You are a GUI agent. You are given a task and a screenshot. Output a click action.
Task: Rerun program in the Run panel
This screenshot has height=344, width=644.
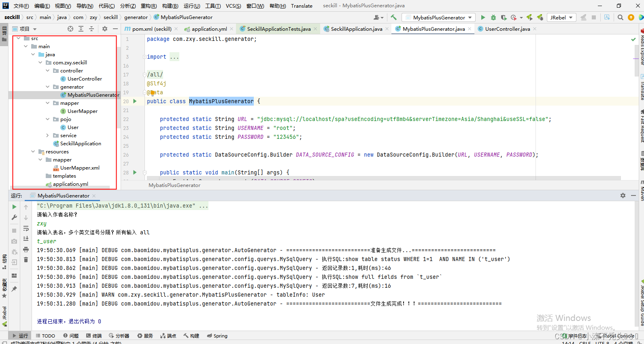(x=14, y=207)
